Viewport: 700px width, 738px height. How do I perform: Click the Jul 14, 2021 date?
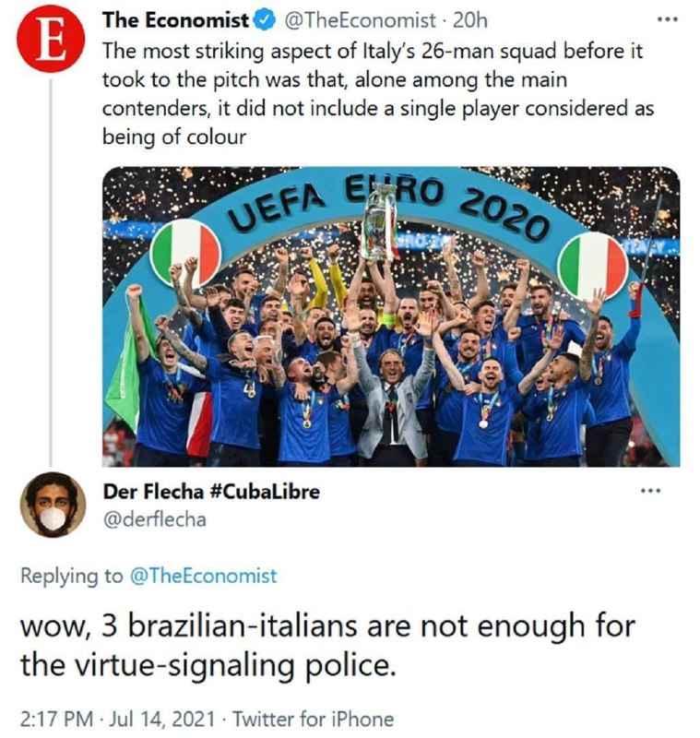[x=174, y=719]
